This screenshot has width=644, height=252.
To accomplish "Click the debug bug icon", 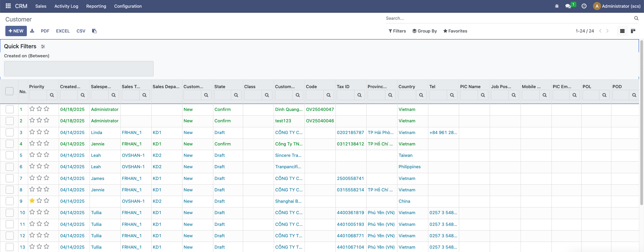I will (x=557, y=6).
